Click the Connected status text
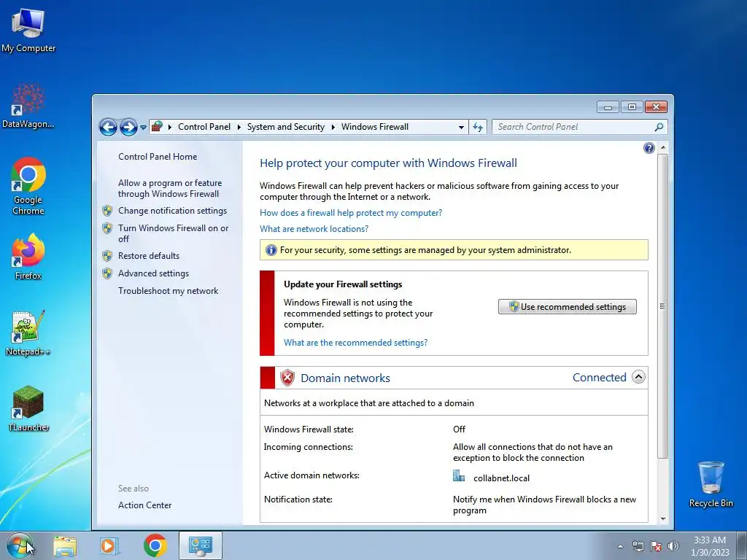747x560 pixels. coord(600,378)
